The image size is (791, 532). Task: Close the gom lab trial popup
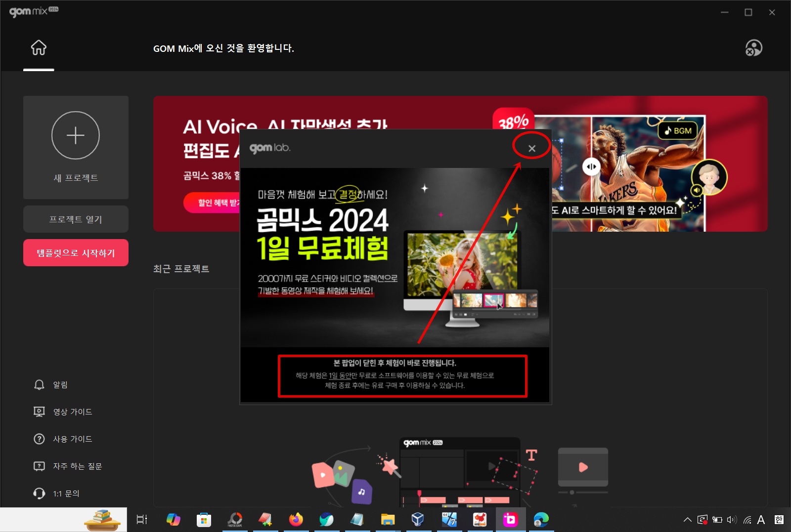(532, 148)
